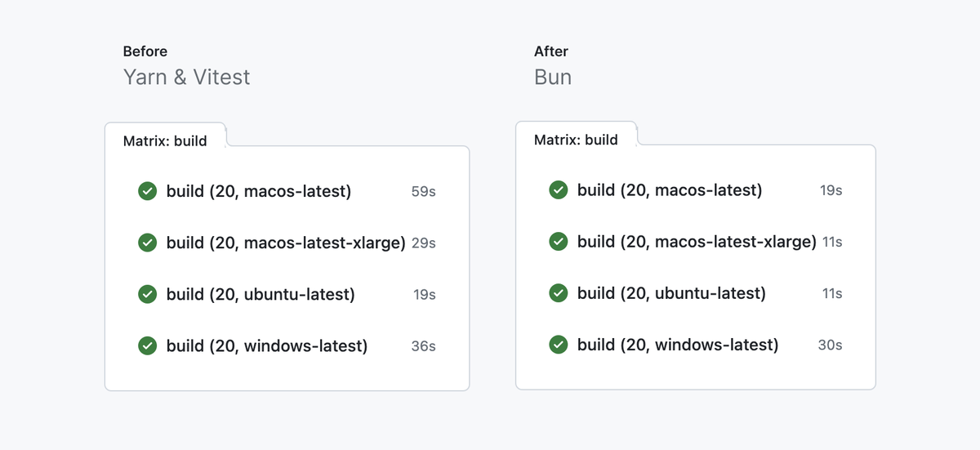
Task: Click green check icon for After macos-latest build
Action: pos(559,190)
